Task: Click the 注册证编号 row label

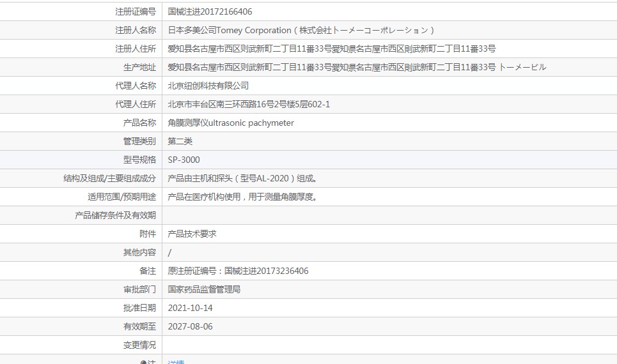Action: pos(136,11)
